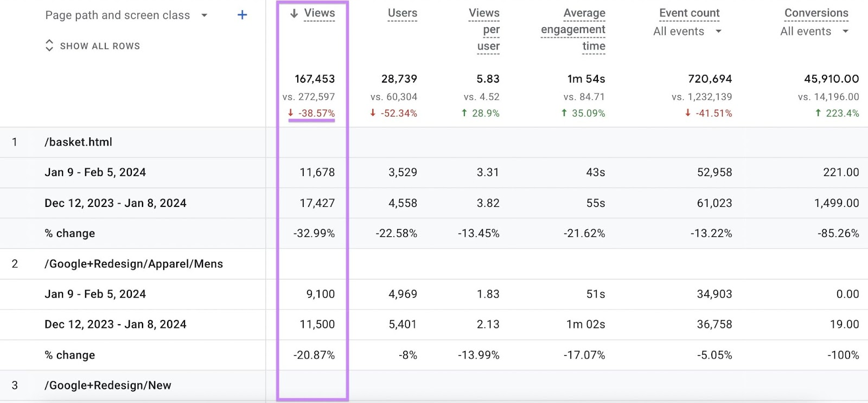Click the red down arrow beside -41.51%
This screenshot has width=868, height=403.
(x=687, y=114)
